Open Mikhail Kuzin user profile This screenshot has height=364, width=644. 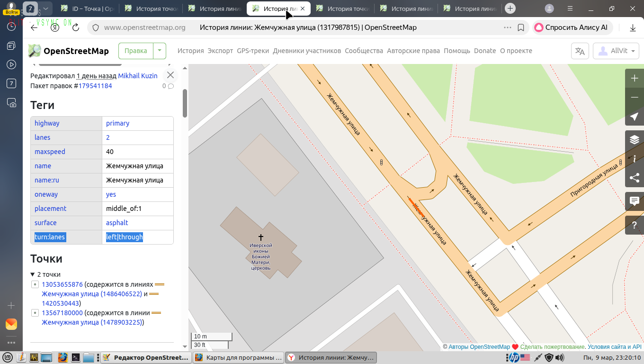[x=137, y=76]
